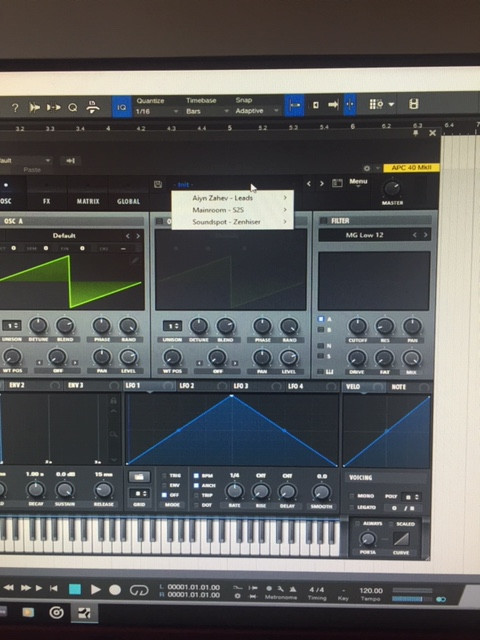The height and width of the screenshot is (640, 480).
Task: Select the NOTE tab
Action: [x=399, y=387]
